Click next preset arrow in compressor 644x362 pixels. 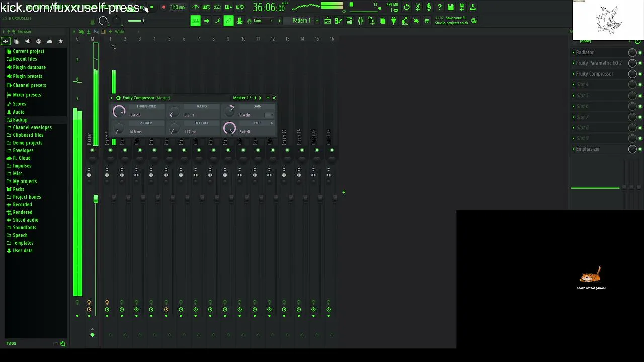[260, 98]
